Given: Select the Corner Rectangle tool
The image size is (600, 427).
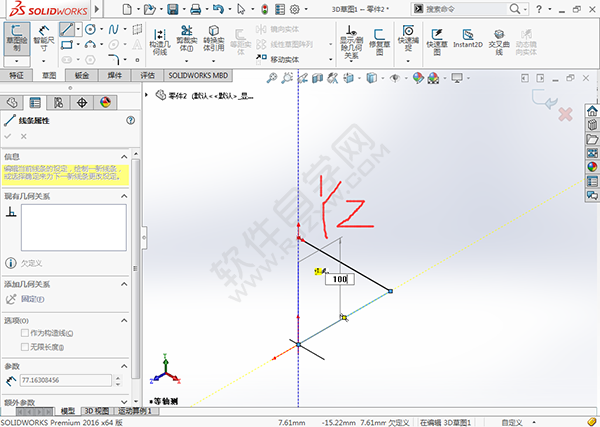Looking at the screenshot, I should [67, 45].
